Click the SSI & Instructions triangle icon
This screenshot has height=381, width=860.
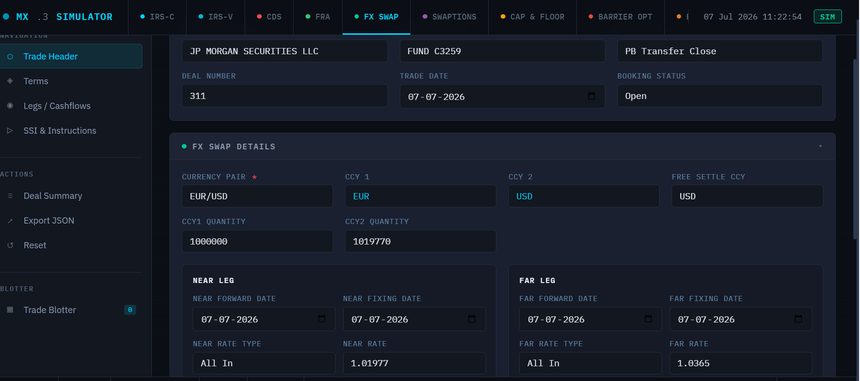[10, 130]
